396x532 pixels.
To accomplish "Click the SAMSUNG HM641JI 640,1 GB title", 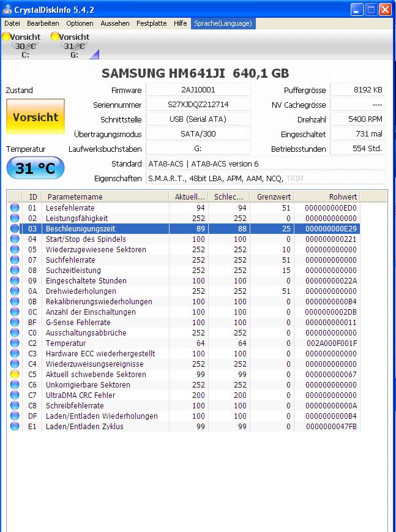I will pyautogui.click(x=195, y=73).
